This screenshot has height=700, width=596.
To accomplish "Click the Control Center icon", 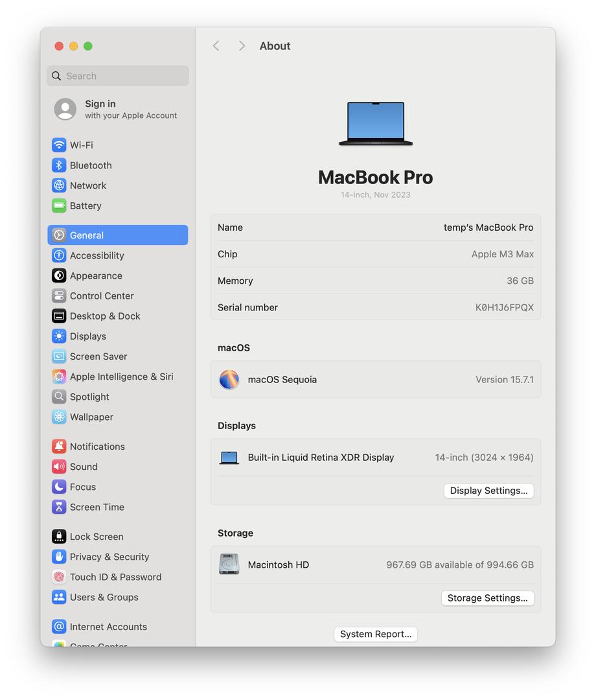I will [59, 296].
